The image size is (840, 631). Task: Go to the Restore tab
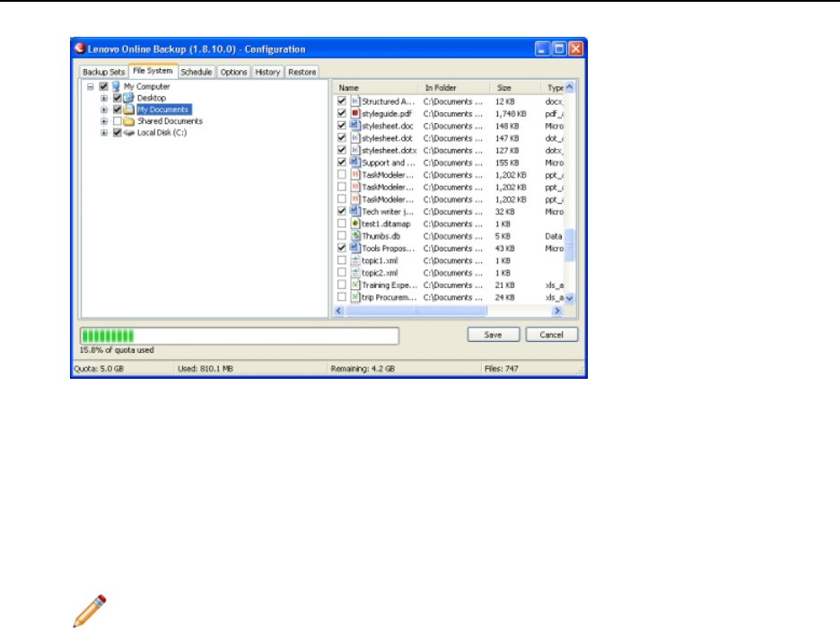click(x=302, y=72)
